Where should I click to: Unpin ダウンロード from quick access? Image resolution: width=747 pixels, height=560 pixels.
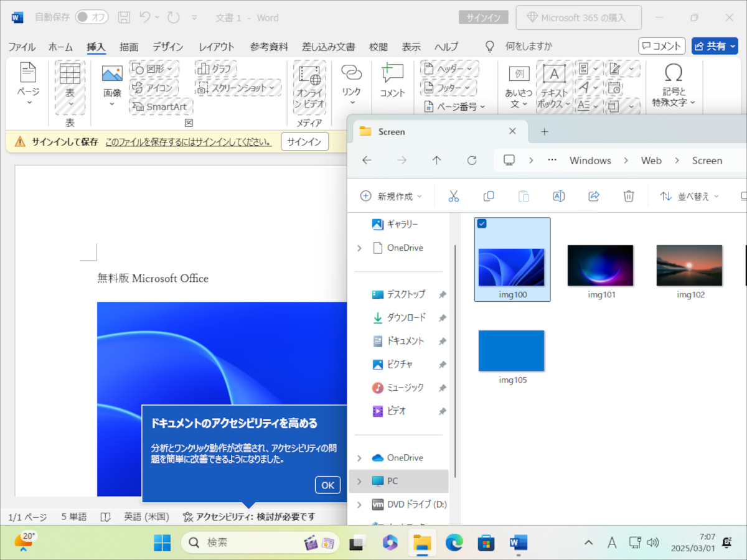coord(442,317)
